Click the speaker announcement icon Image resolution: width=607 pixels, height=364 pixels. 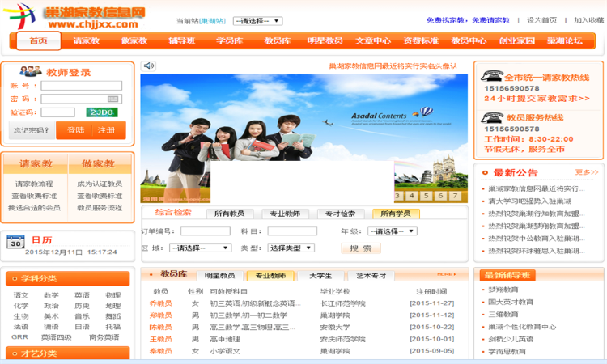149,66
